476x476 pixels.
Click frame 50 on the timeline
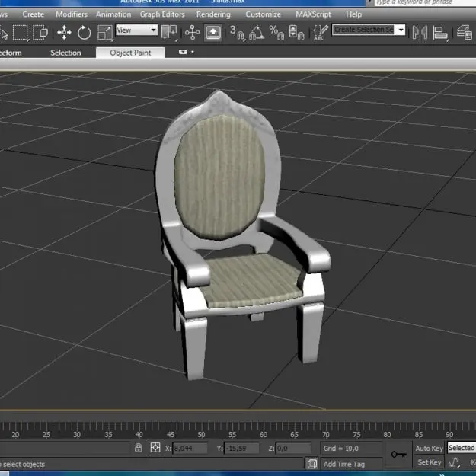coord(201,434)
